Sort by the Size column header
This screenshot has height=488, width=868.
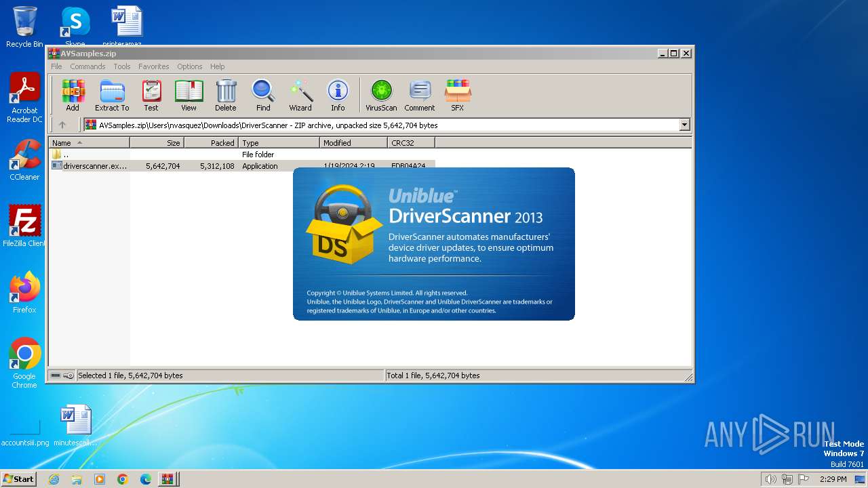(x=157, y=143)
